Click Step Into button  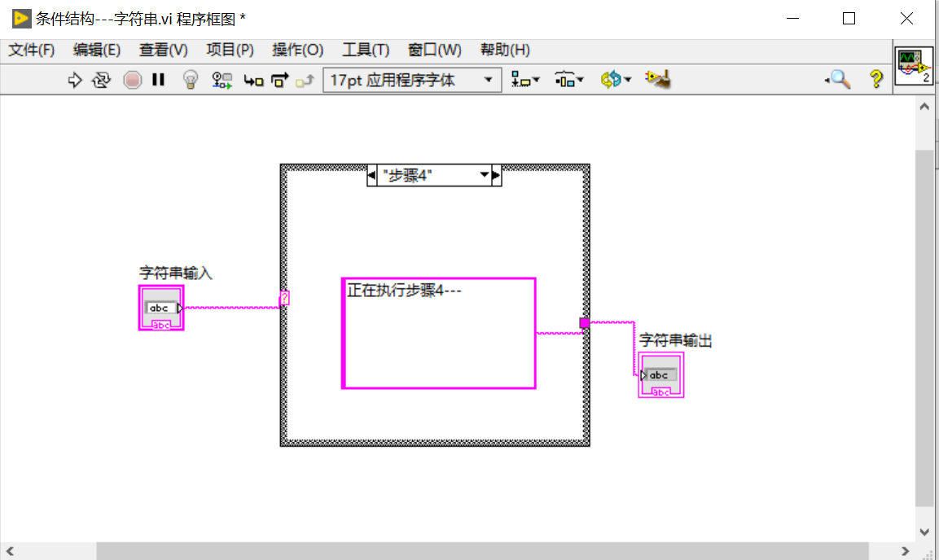[253, 80]
